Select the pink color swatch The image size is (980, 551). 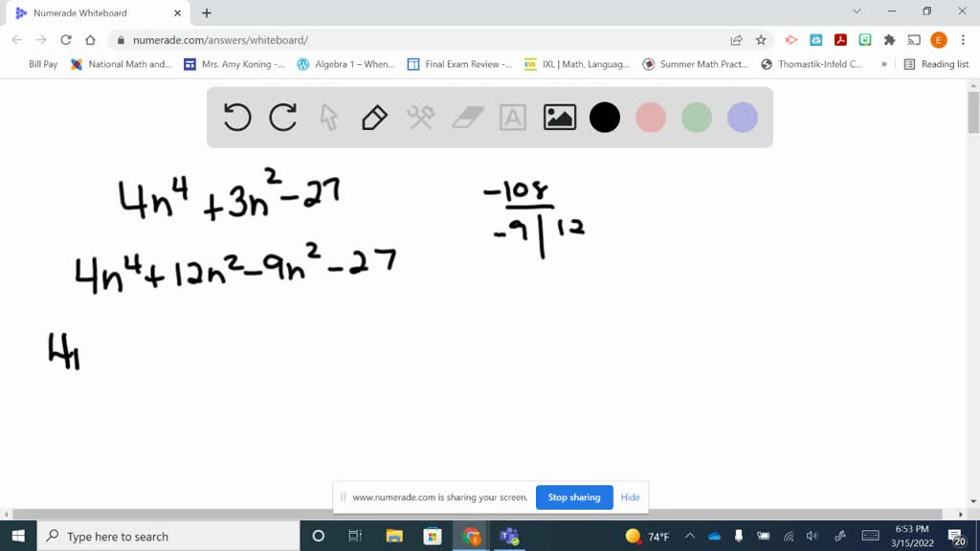[651, 117]
